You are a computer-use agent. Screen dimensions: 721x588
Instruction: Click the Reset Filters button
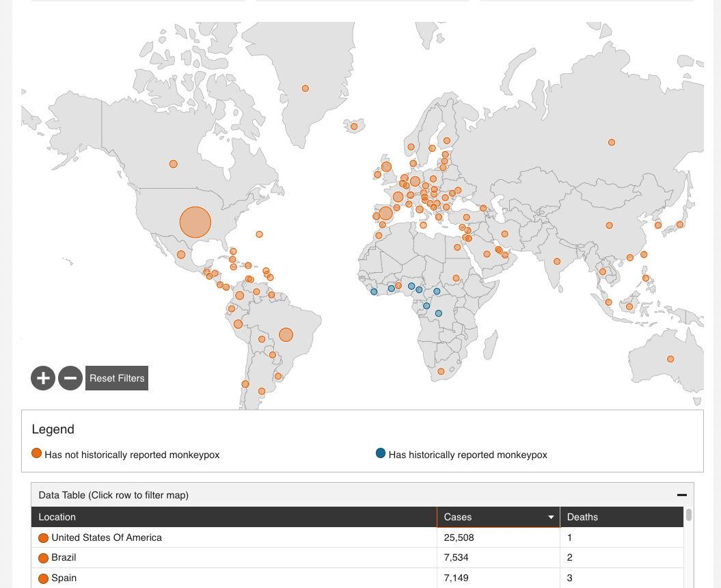point(117,378)
